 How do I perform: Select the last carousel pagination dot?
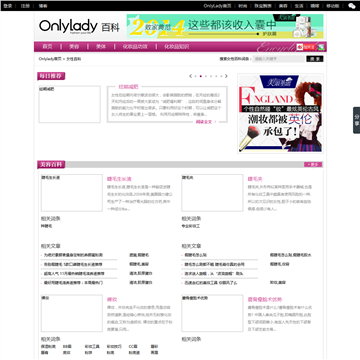coord(221,76)
